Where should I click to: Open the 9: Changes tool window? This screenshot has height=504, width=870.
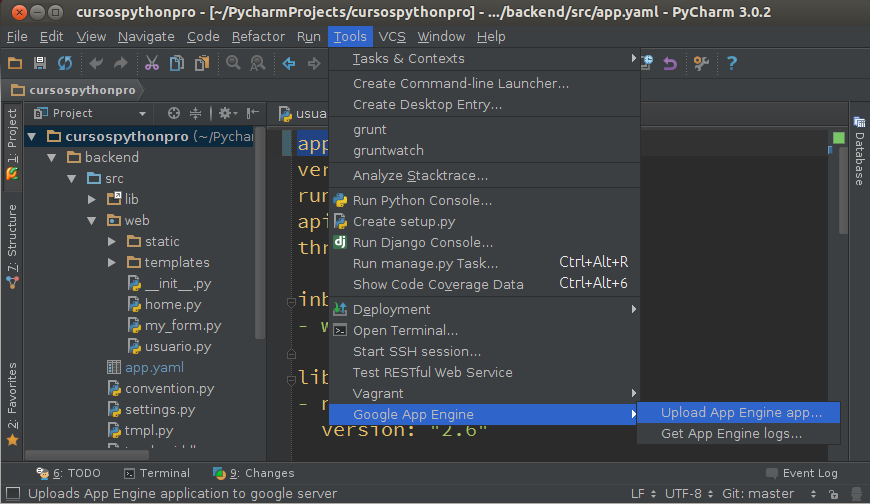(x=254, y=473)
